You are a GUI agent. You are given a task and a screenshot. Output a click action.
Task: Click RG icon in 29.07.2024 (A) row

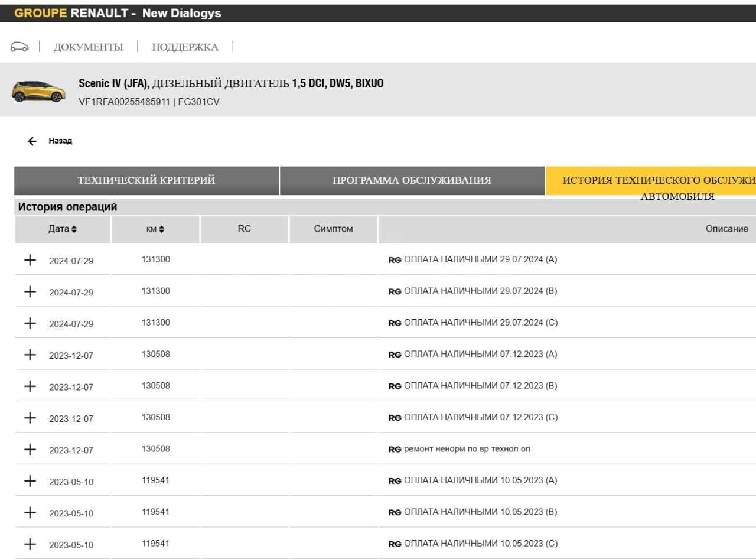click(x=395, y=260)
